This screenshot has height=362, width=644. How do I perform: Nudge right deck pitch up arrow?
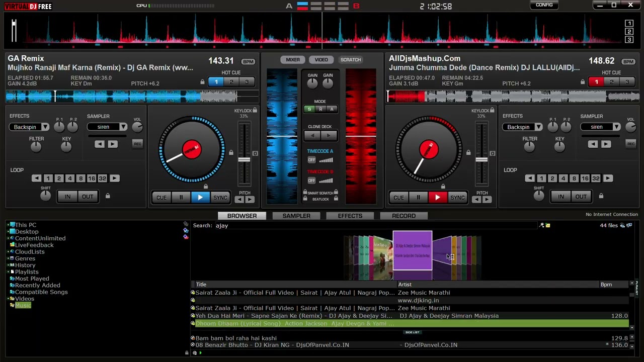(x=487, y=200)
